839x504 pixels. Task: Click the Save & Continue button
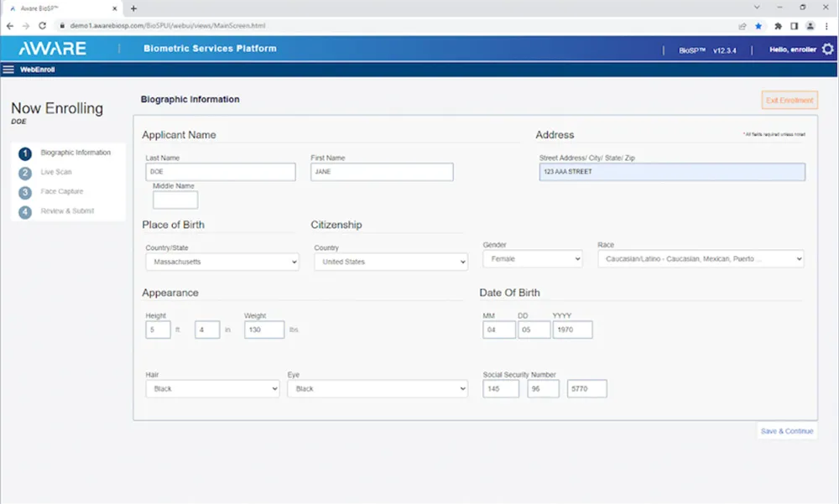coord(786,431)
